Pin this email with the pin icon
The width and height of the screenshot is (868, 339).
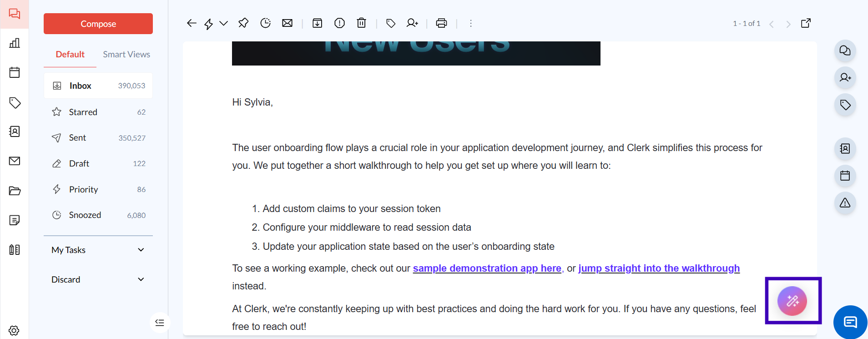coord(243,23)
